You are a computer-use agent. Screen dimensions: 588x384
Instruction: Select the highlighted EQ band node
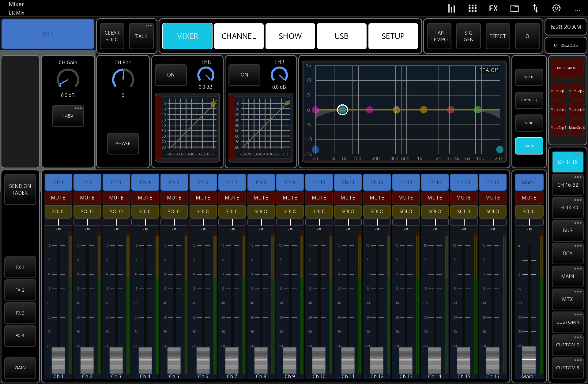342,110
